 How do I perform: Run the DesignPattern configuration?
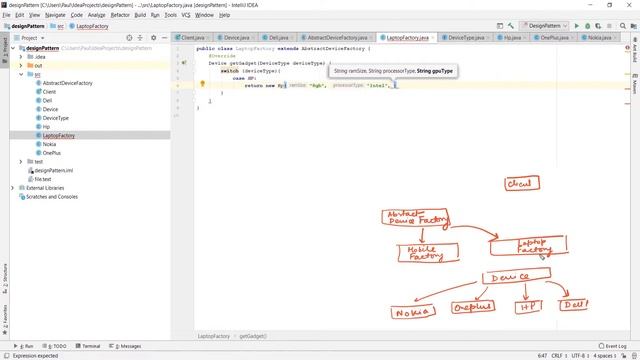(x=577, y=26)
